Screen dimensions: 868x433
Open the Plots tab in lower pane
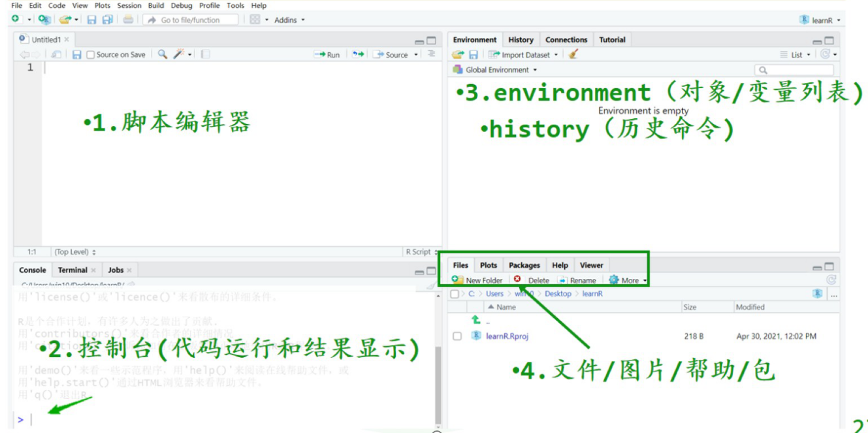489,265
